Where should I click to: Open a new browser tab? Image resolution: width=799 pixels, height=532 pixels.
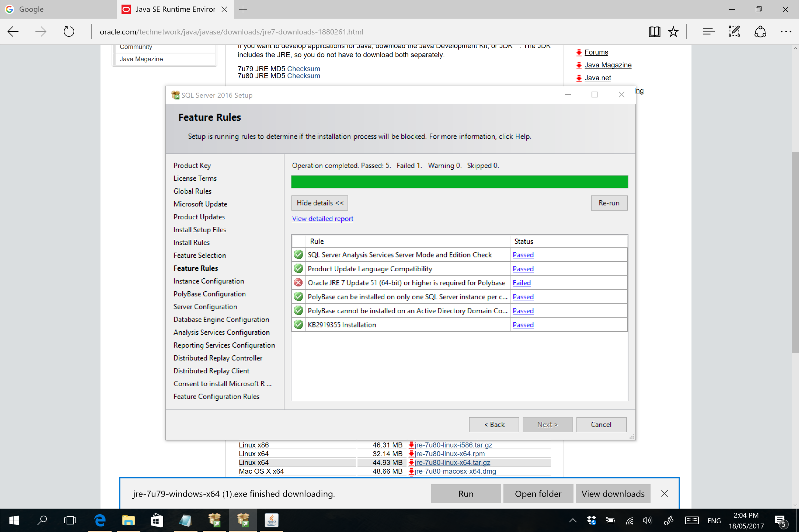pos(242,9)
